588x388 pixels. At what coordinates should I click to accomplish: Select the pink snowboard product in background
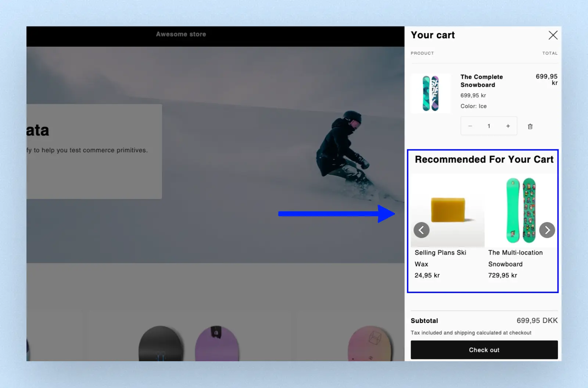tap(370, 344)
